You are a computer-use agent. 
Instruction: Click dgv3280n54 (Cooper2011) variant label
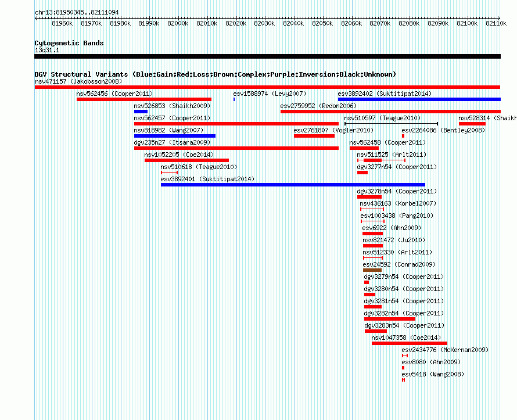click(404, 289)
